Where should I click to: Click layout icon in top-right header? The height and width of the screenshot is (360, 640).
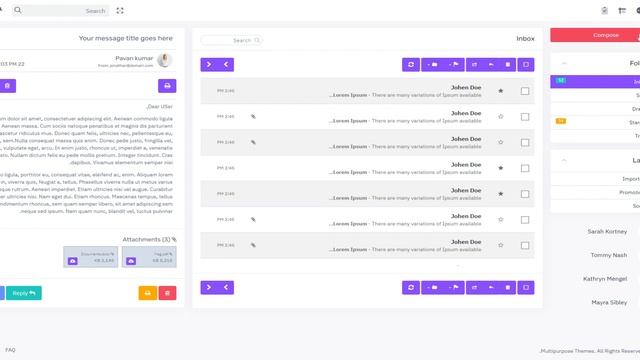[622, 11]
